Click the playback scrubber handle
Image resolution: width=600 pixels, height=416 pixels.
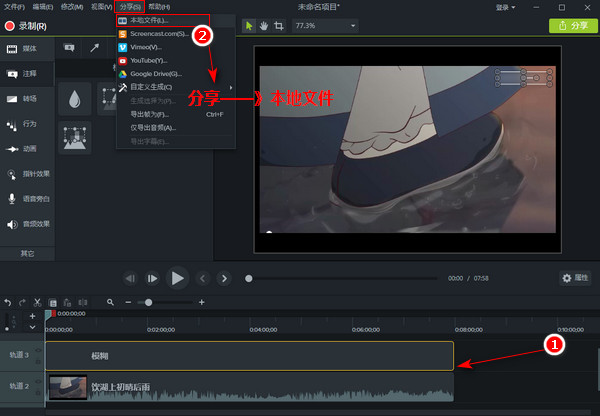(249, 278)
